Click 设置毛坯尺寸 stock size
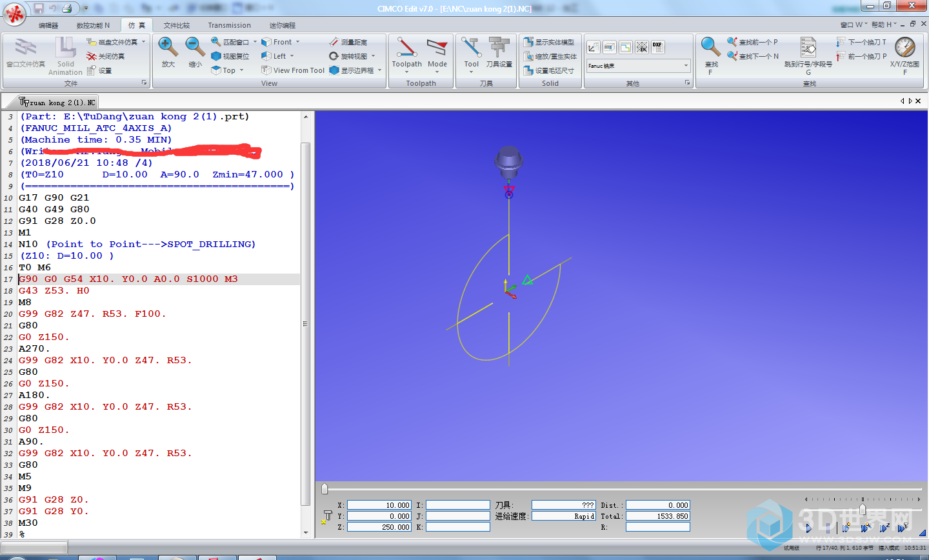The width and height of the screenshot is (929, 560). [548, 70]
